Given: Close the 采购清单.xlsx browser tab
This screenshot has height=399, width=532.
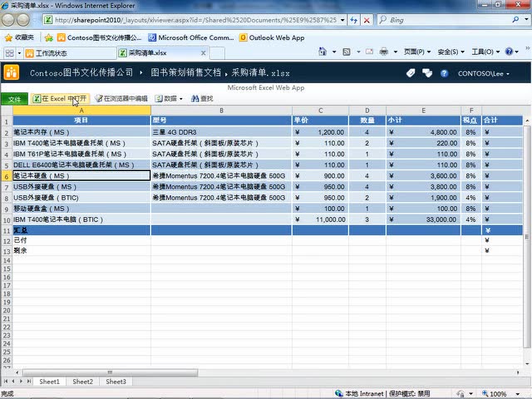Looking at the screenshot, I should pyautogui.click(x=203, y=53).
